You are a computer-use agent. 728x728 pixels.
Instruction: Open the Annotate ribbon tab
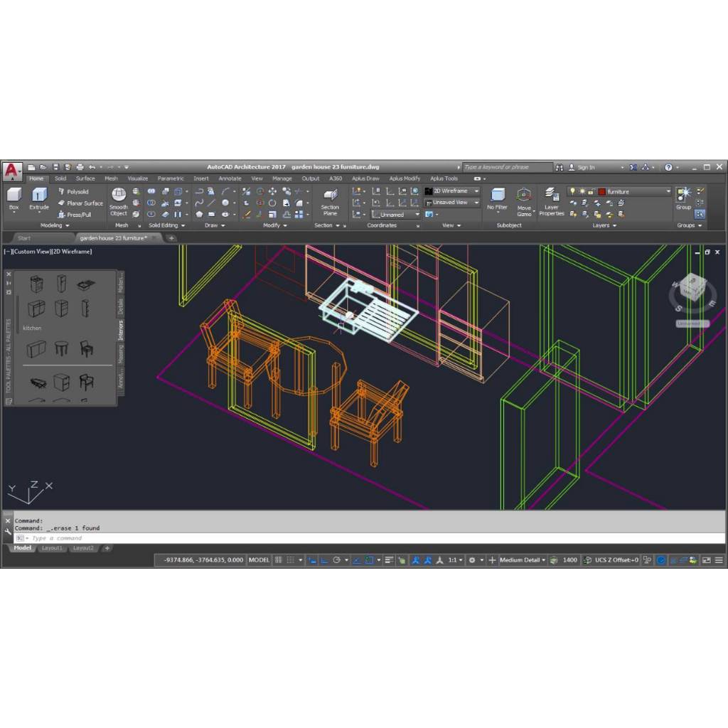pyautogui.click(x=230, y=178)
